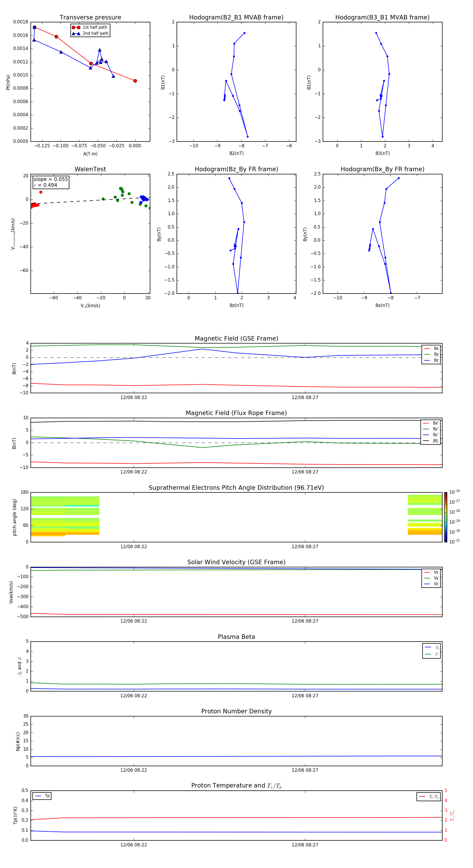Click the 'Solar Wind Velocity (GSE Frame)' title
The width and height of the screenshot is (473, 868).
click(236, 562)
